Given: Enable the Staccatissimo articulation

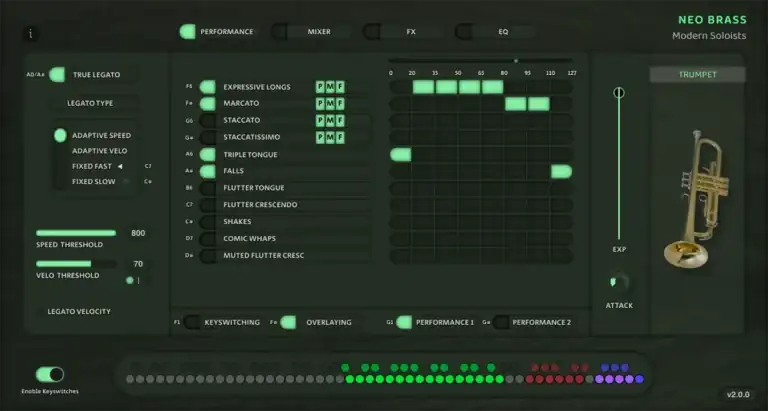Looking at the screenshot, I should point(208,137).
